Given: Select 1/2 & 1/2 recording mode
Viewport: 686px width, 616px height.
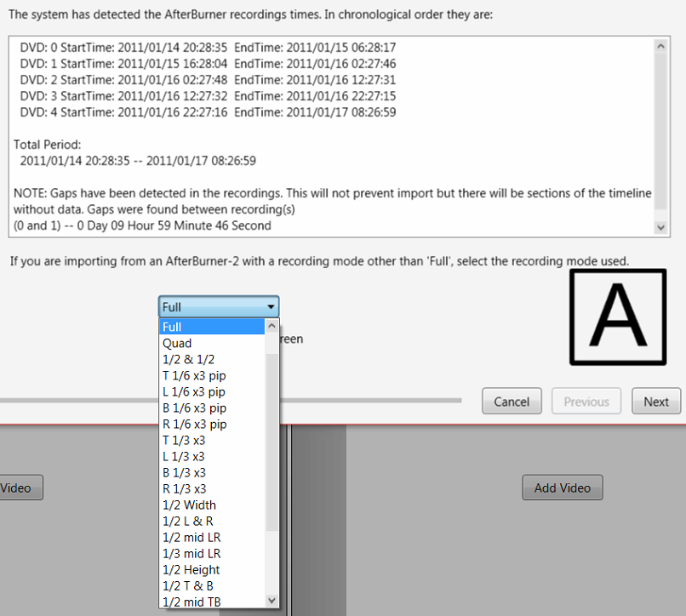Looking at the screenshot, I should 212,359.
